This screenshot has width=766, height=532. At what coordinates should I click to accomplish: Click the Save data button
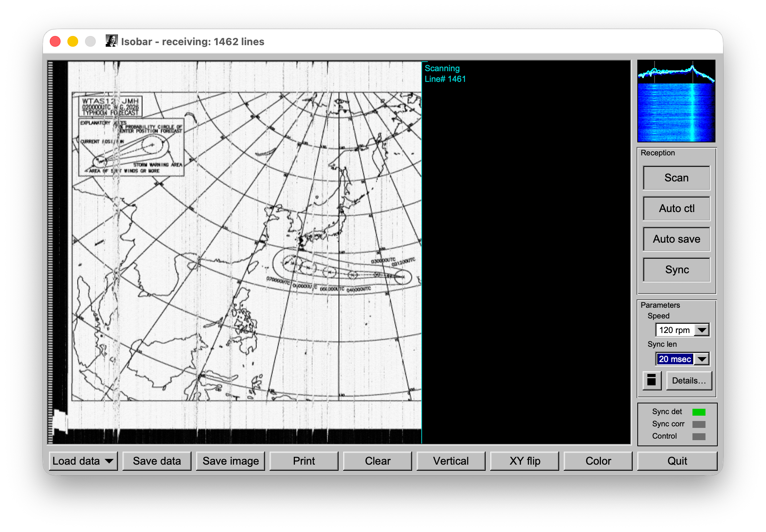click(157, 461)
